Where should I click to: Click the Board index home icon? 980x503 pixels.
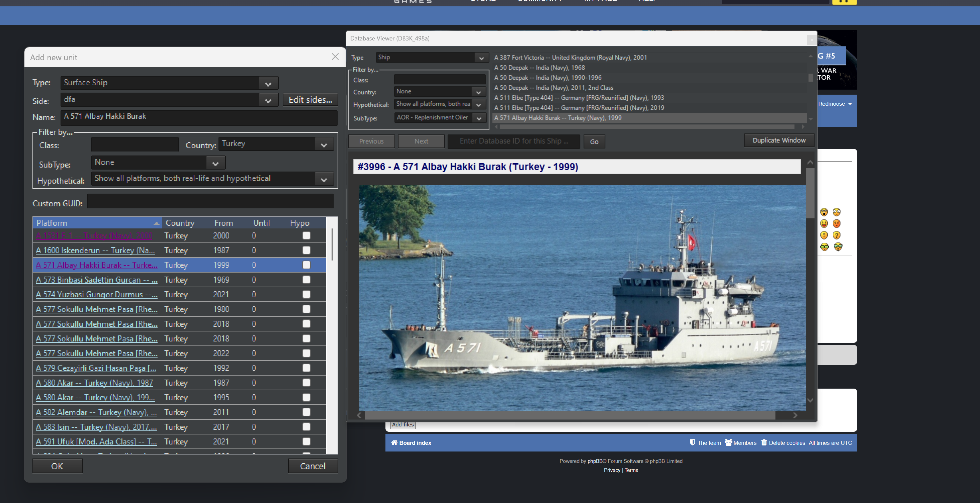394,442
